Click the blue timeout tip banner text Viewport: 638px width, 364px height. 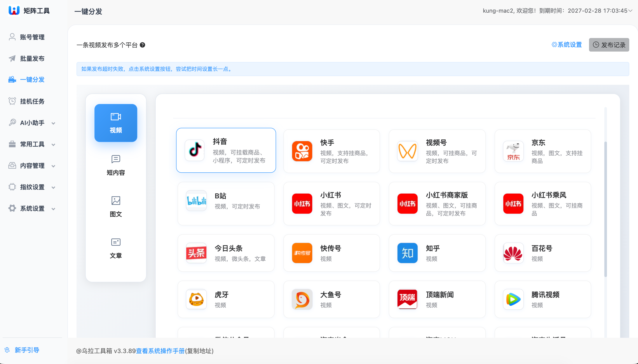pos(157,69)
